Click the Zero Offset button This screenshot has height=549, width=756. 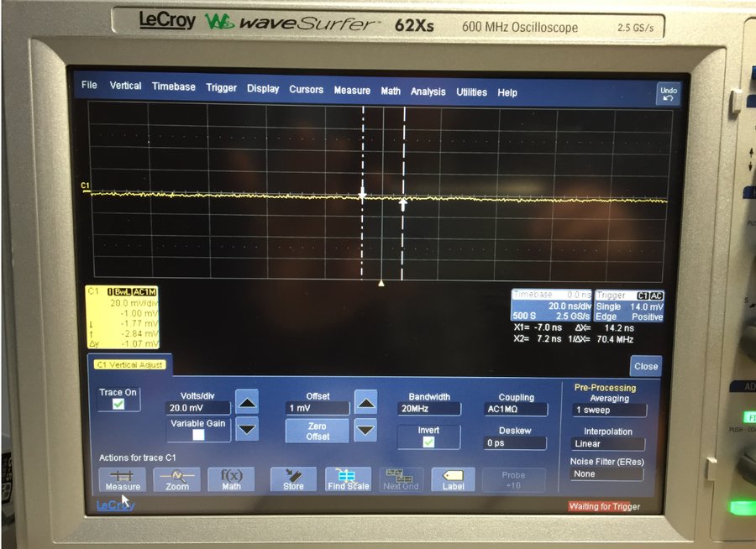tap(318, 431)
